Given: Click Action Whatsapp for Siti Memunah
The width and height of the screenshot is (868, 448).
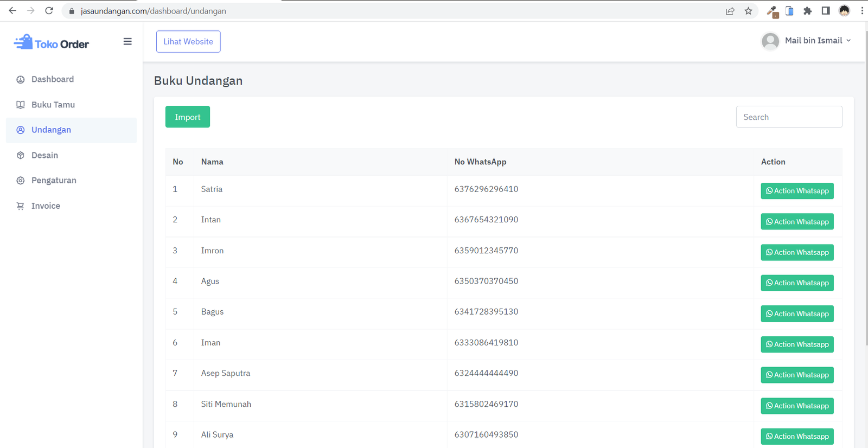Looking at the screenshot, I should (x=796, y=406).
